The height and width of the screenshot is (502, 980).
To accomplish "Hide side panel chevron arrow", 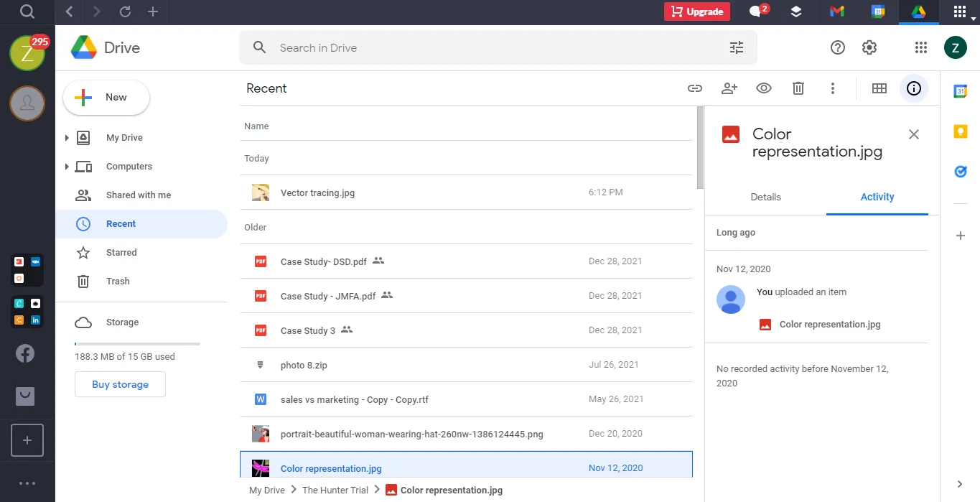I will coord(961,484).
